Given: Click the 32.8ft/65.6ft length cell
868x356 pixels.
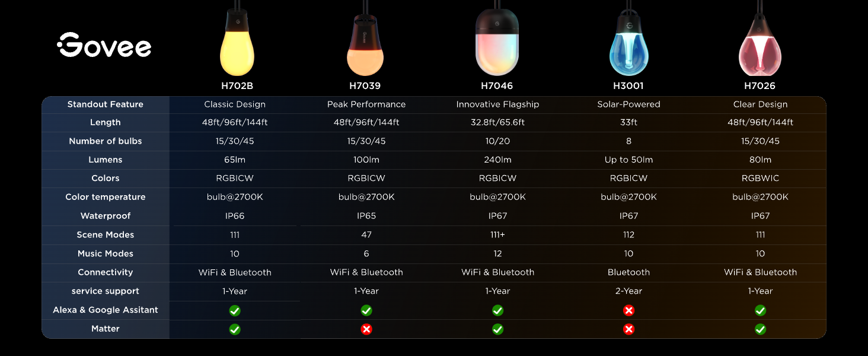Looking at the screenshot, I should [x=497, y=122].
